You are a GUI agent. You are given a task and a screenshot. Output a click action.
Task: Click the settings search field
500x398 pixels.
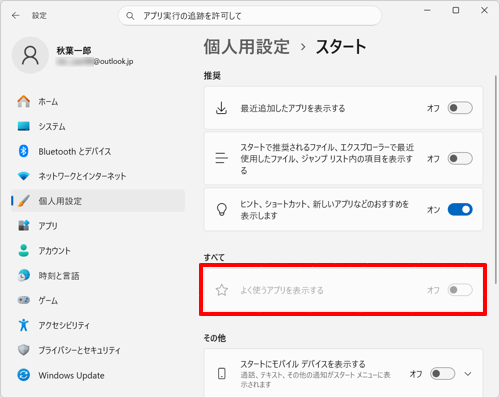pos(250,16)
